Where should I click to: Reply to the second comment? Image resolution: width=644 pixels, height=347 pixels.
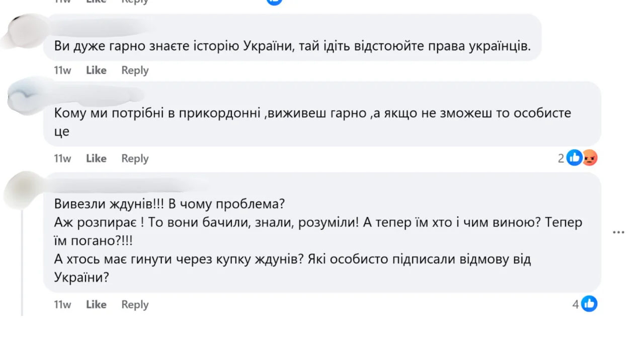[134, 158]
